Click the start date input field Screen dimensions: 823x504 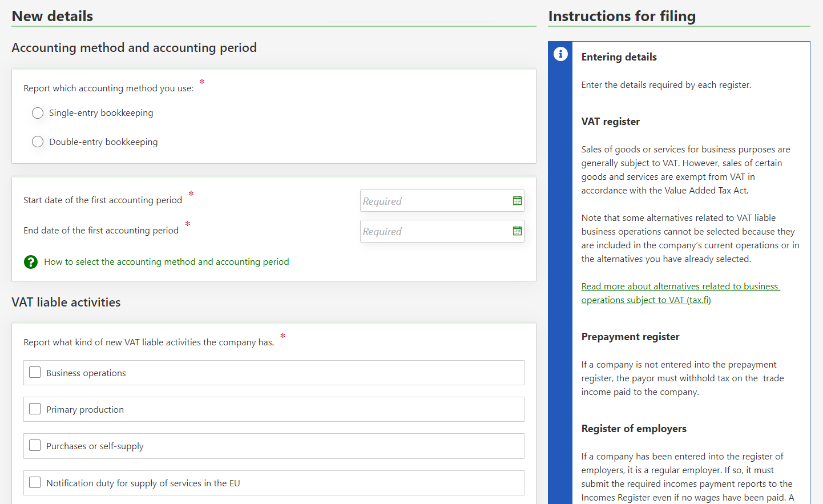click(x=434, y=201)
